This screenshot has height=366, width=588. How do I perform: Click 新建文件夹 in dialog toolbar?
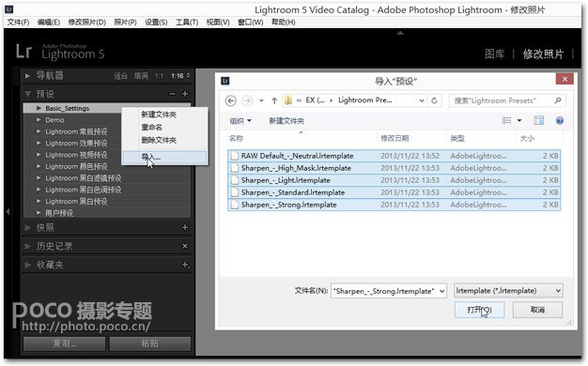click(286, 121)
